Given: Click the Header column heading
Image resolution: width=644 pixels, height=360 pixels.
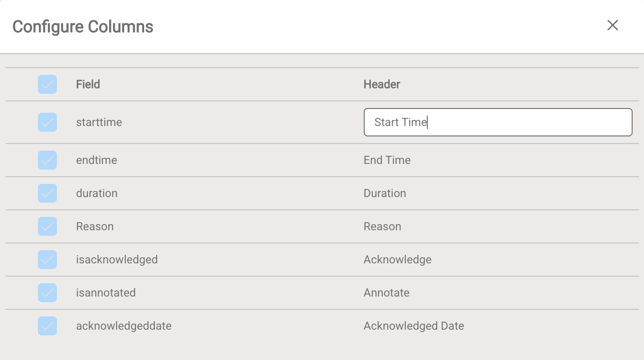Looking at the screenshot, I should click(x=381, y=84).
